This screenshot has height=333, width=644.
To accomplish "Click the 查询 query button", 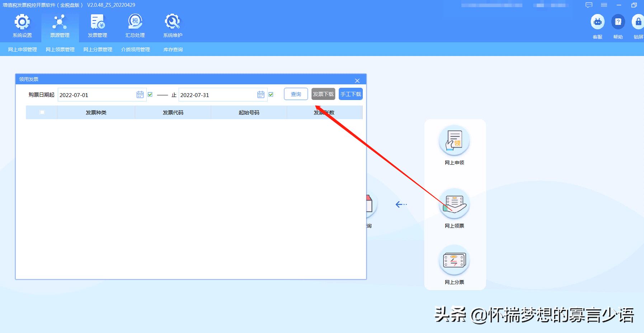I will (296, 94).
